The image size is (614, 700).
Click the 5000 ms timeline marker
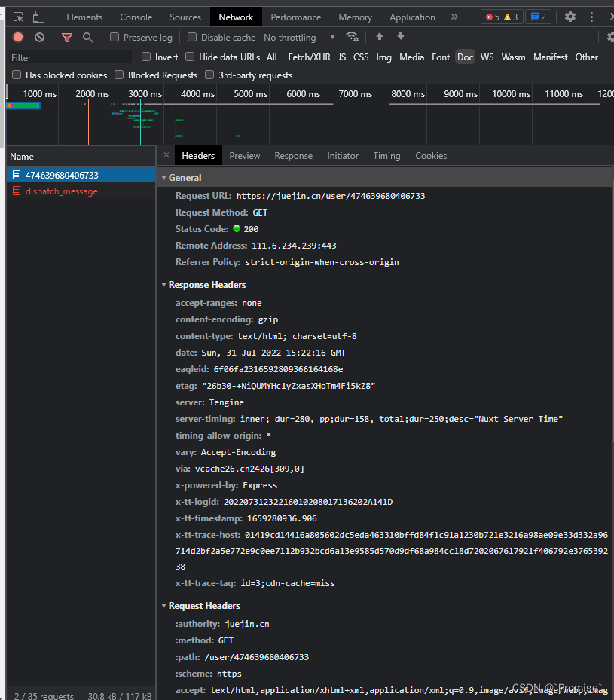[251, 93]
